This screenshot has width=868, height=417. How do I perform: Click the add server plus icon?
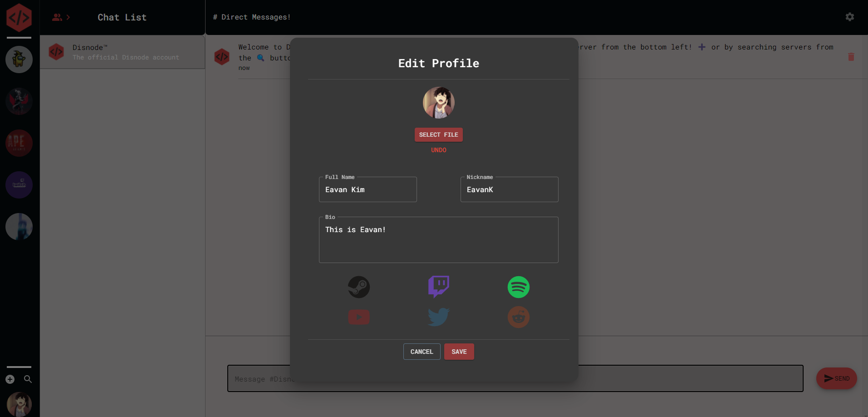[x=10, y=379]
